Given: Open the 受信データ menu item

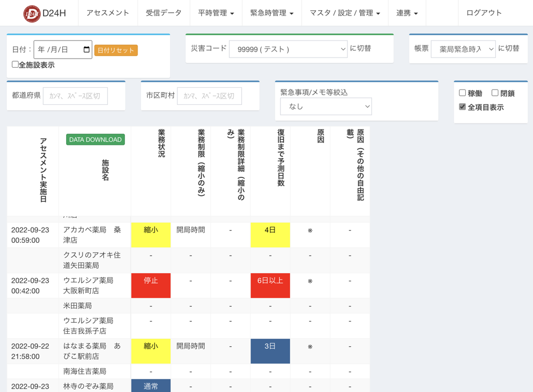Looking at the screenshot, I should (x=164, y=13).
